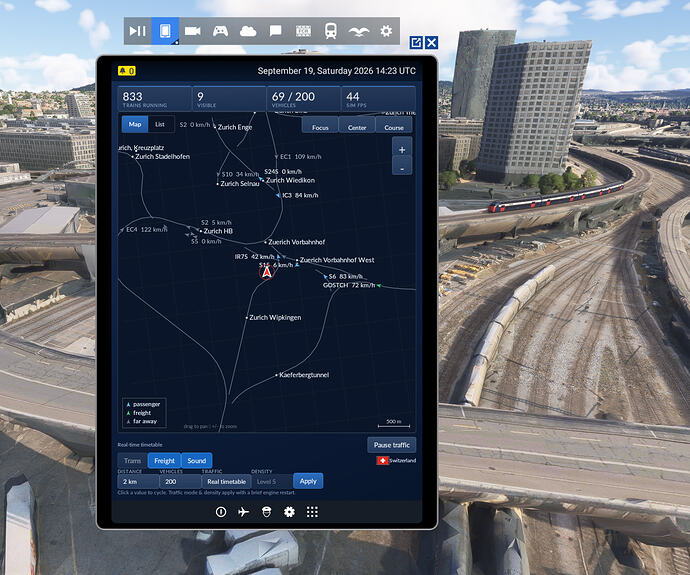Click the 9 Visible stat box

tap(229, 99)
